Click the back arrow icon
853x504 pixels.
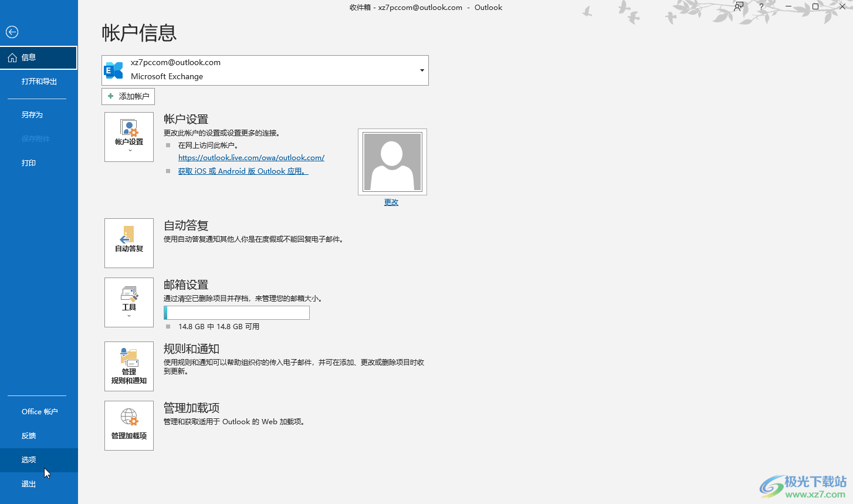click(12, 32)
